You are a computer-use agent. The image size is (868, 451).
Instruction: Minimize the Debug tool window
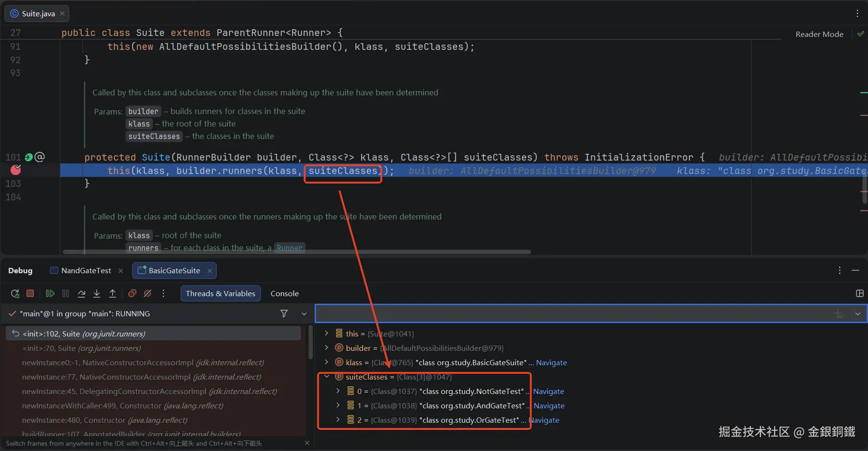[856, 270]
